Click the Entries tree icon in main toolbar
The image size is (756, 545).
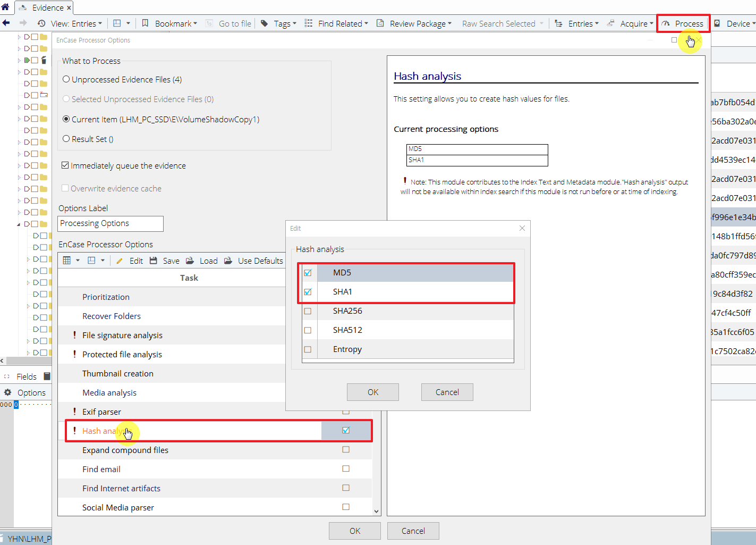tap(558, 23)
